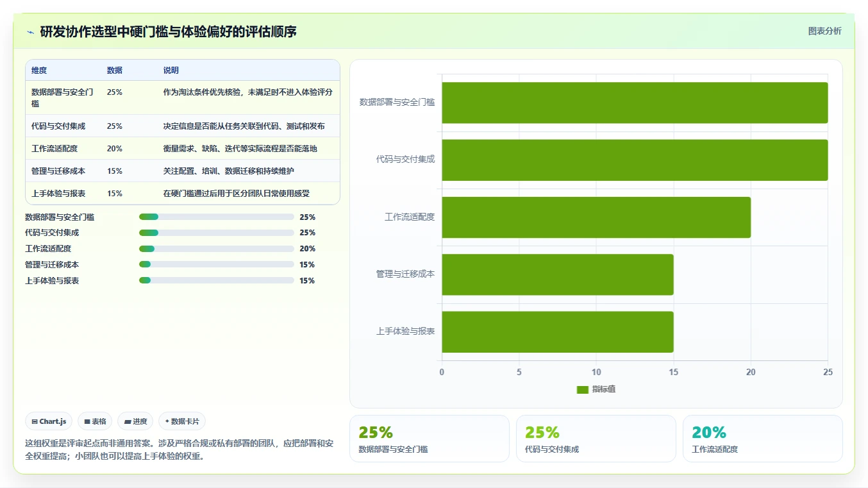Click the 工作流适配度 20% data card
This screenshot has width=868, height=488.
click(763, 439)
